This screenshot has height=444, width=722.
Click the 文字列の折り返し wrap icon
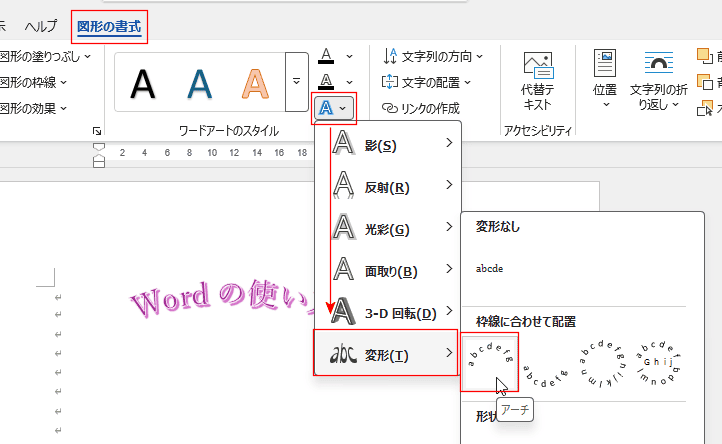[x=658, y=66]
